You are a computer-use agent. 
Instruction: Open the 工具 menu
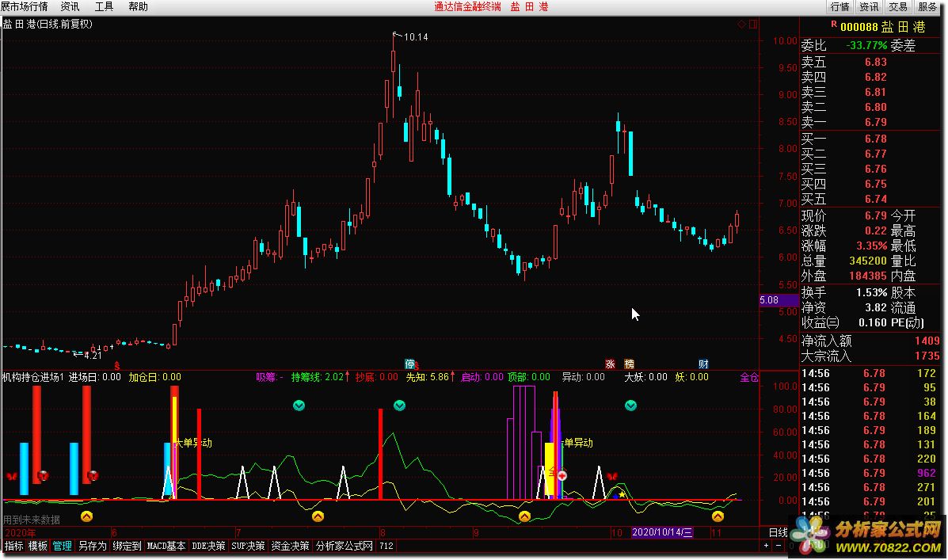(x=104, y=6)
